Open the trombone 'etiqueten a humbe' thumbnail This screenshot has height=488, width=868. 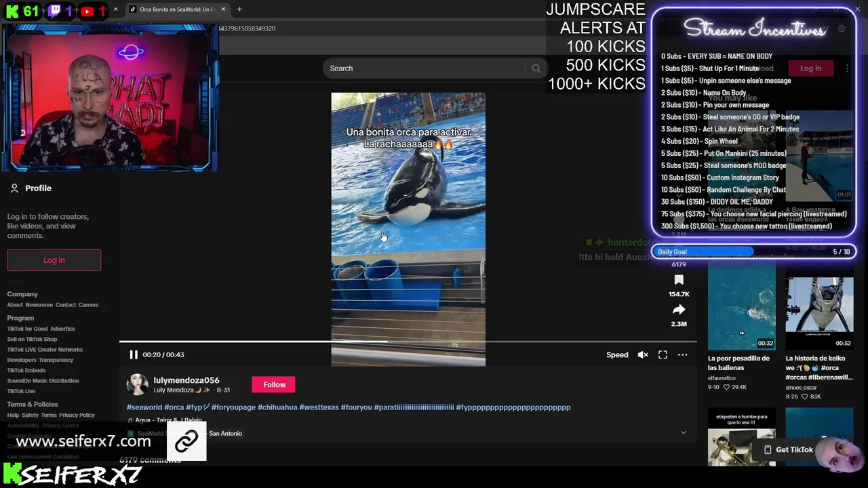[x=742, y=437]
